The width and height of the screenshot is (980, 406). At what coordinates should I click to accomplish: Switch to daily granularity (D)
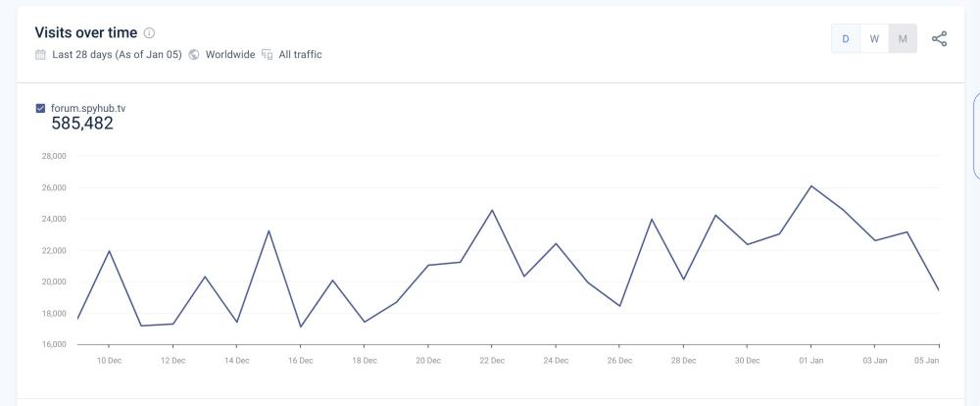[845, 38]
